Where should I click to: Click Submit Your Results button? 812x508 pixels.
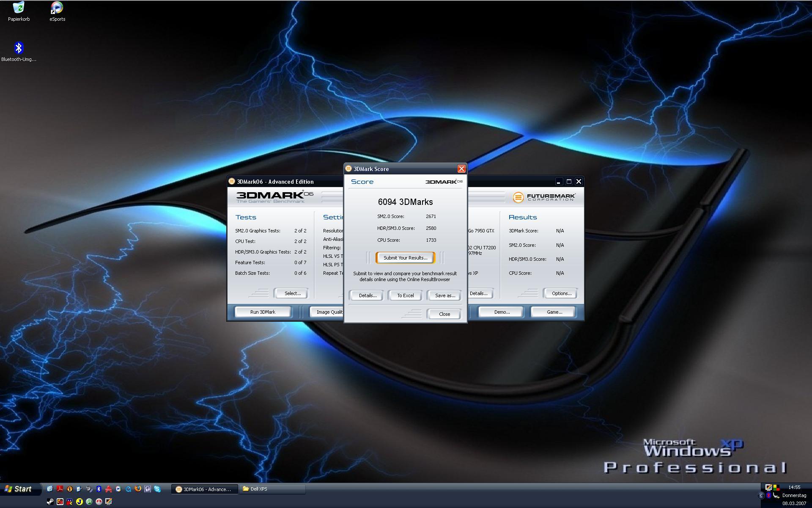point(405,258)
